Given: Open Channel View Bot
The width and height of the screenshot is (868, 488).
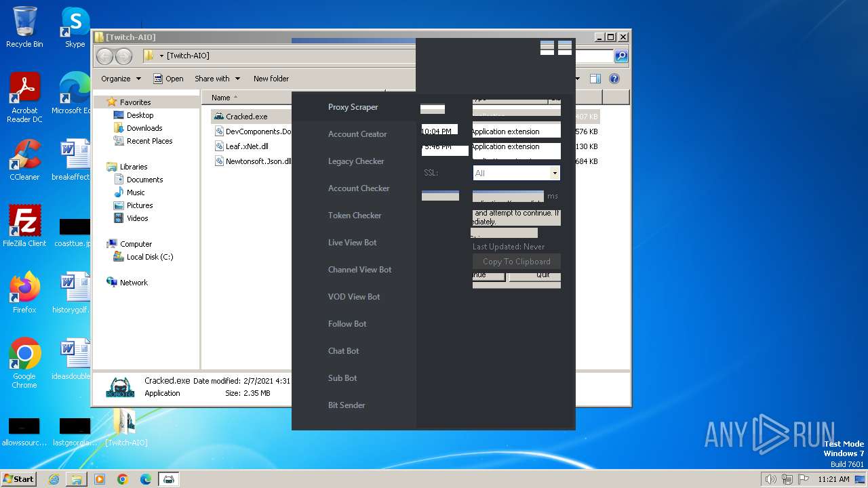Looking at the screenshot, I should pyautogui.click(x=359, y=270).
